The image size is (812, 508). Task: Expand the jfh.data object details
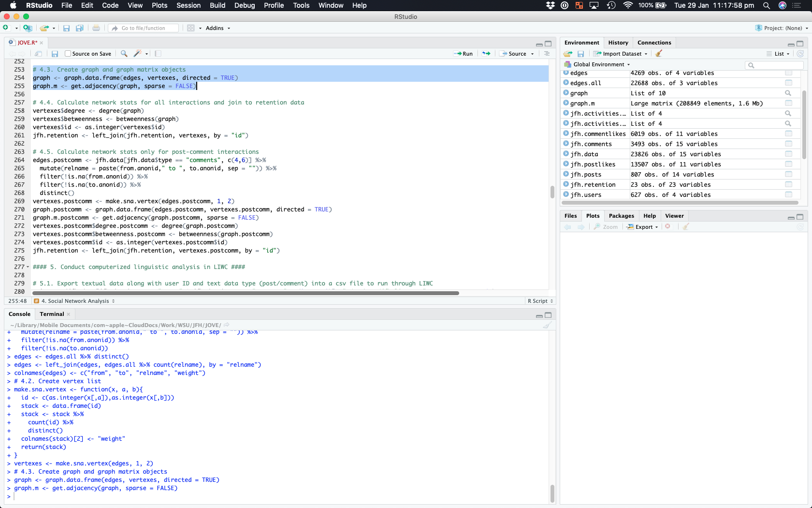(x=566, y=154)
